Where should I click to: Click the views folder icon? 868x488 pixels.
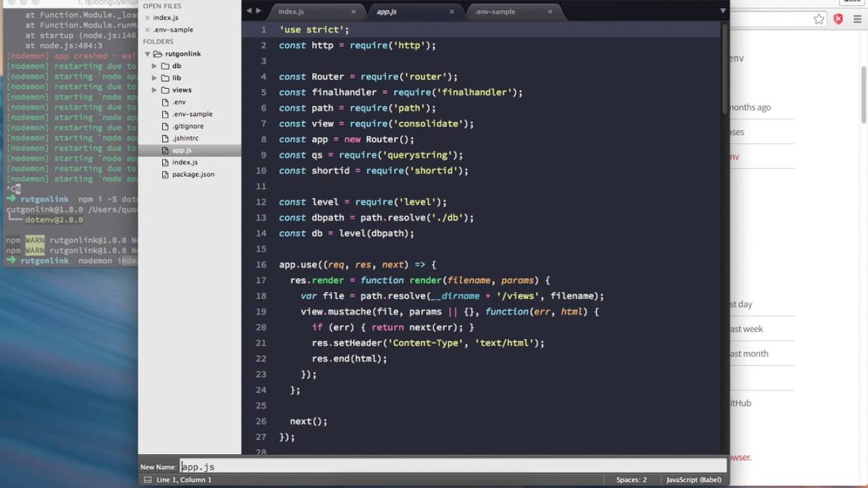pos(165,89)
